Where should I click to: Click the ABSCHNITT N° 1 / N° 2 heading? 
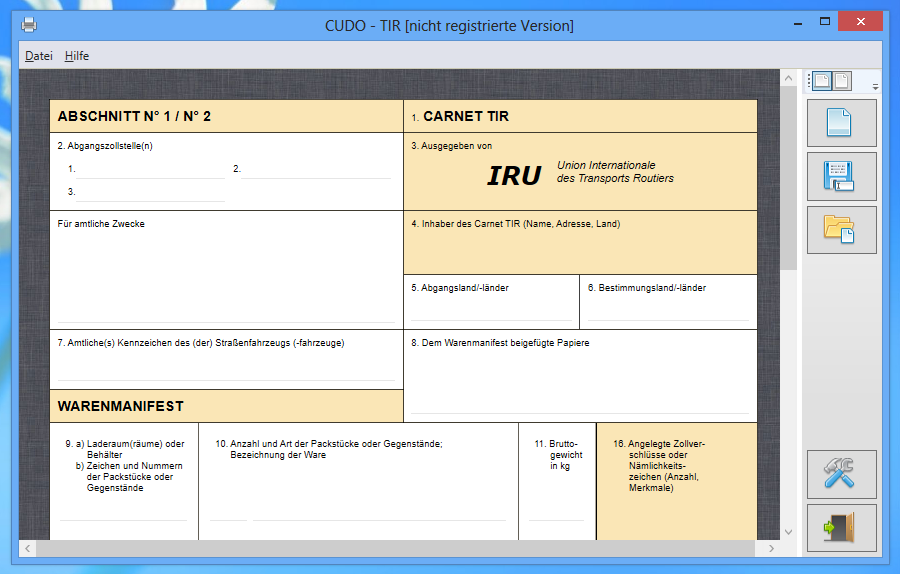(134, 117)
